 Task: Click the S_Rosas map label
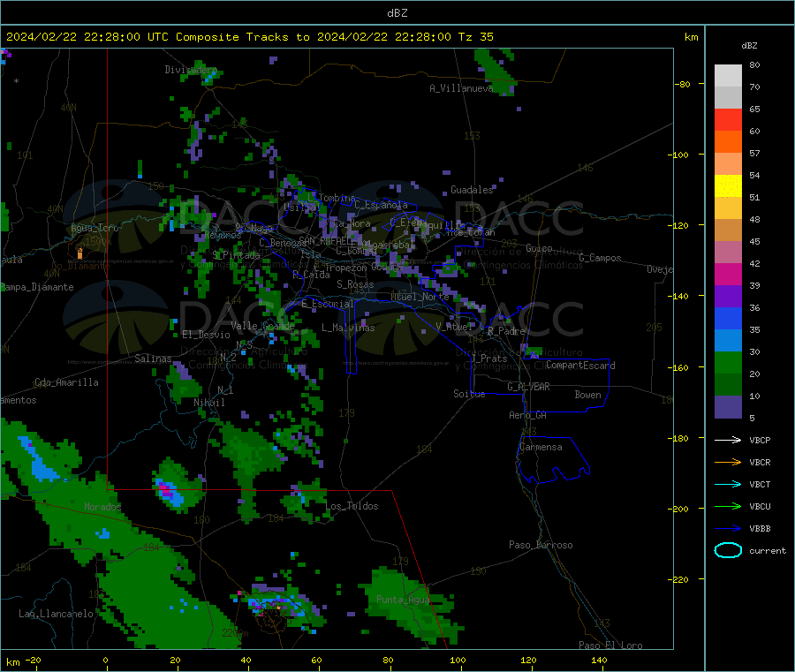355,284
